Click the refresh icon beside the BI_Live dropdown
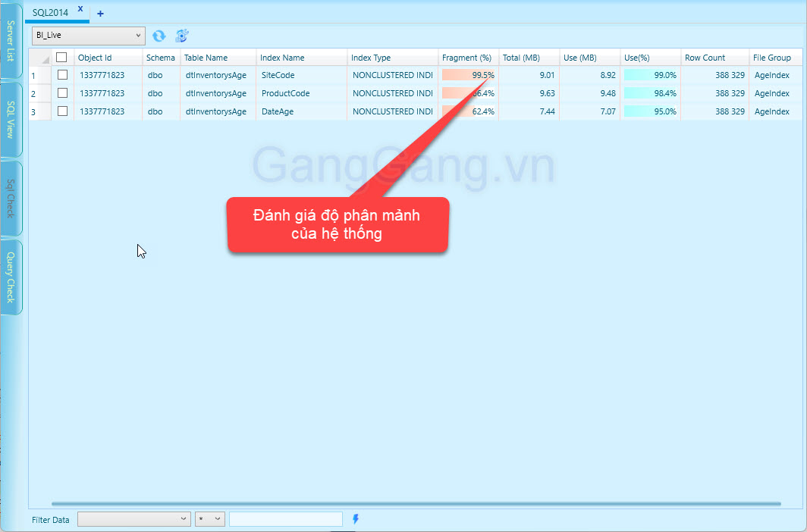807x532 pixels. tap(159, 36)
